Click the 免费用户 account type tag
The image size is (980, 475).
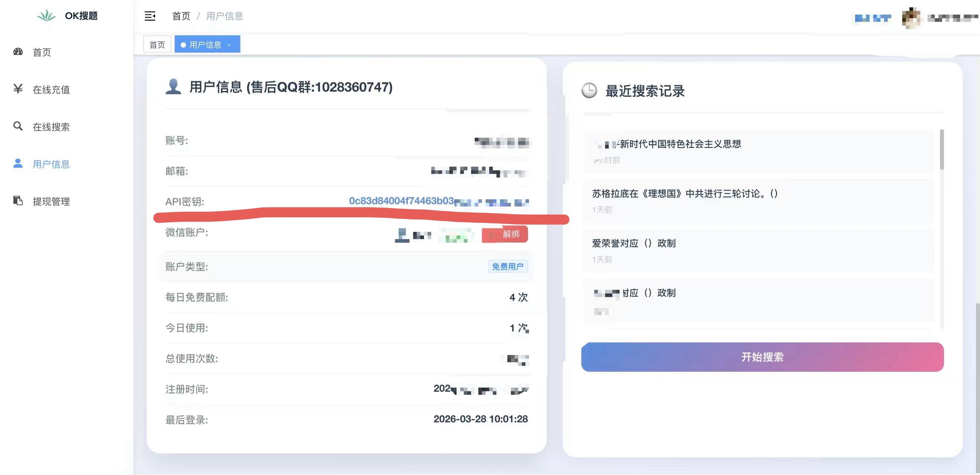(x=507, y=267)
